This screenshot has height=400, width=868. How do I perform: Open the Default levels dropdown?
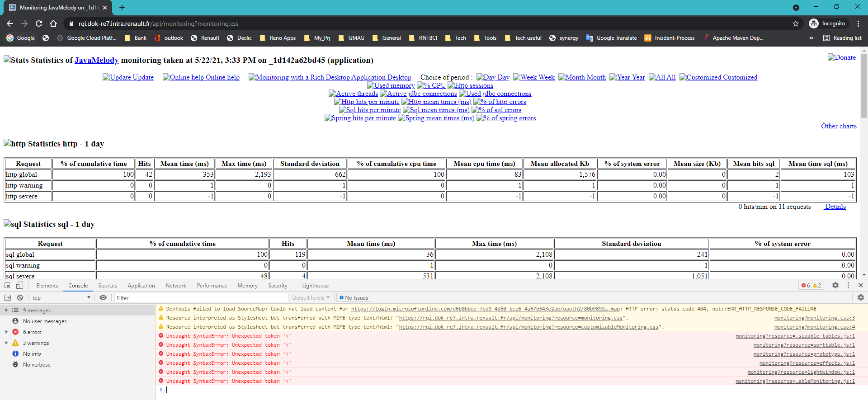311,298
